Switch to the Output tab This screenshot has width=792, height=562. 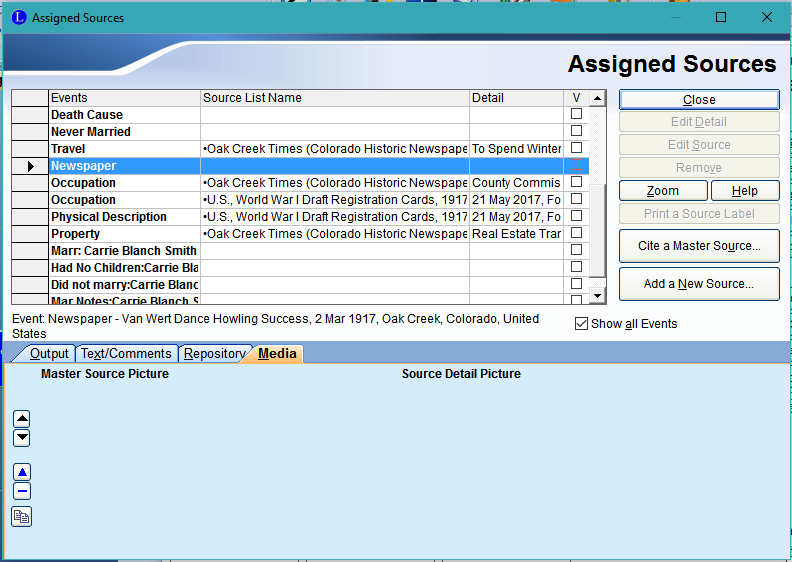coord(48,353)
